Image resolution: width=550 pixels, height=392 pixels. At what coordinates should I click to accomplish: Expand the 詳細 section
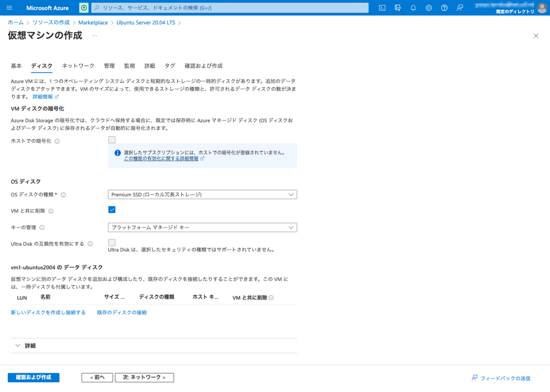click(x=154, y=346)
